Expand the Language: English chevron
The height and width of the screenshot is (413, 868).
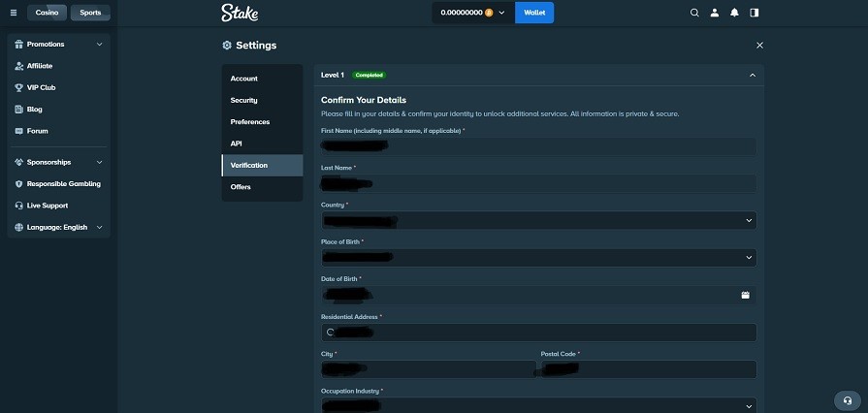point(100,227)
